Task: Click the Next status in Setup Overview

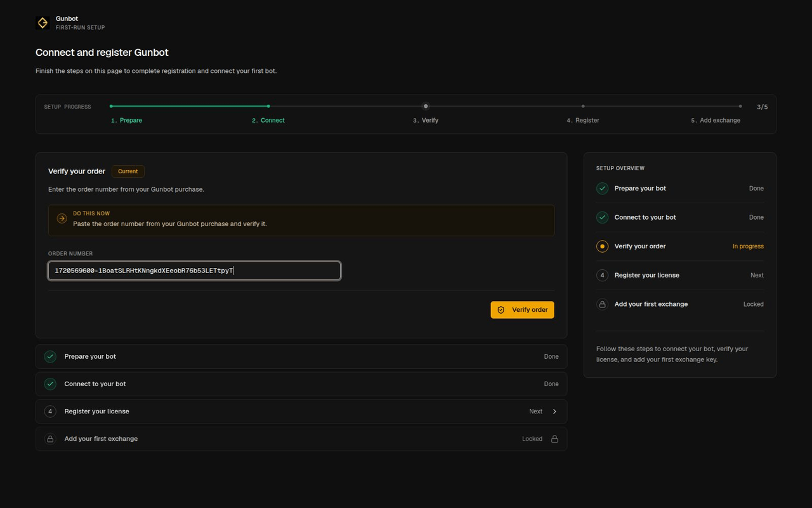Action: 757,275
